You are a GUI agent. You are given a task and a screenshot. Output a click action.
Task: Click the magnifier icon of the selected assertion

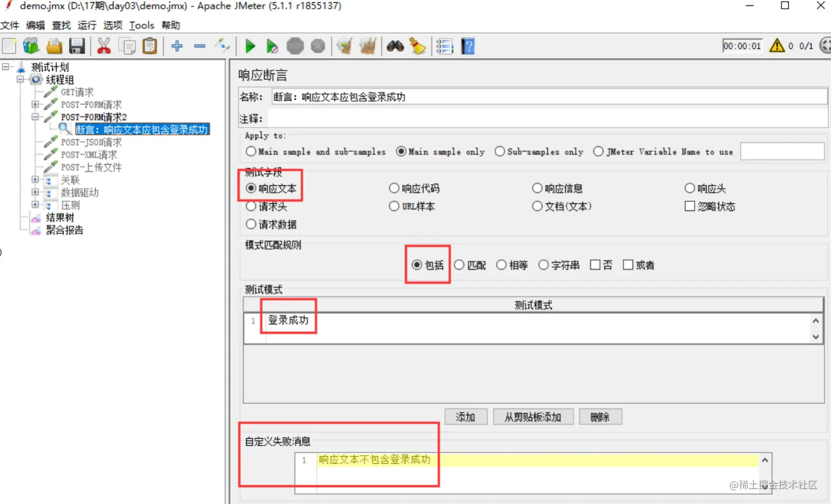(65, 130)
